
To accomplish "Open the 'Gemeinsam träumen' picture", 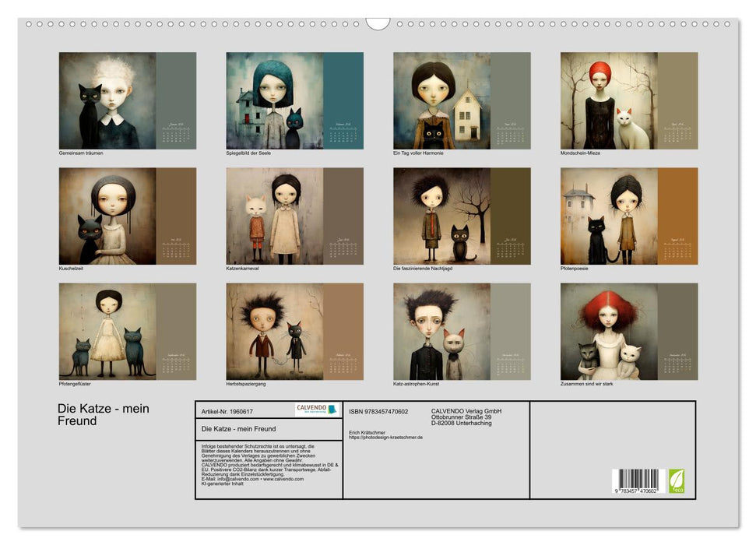I will point(107,100).
